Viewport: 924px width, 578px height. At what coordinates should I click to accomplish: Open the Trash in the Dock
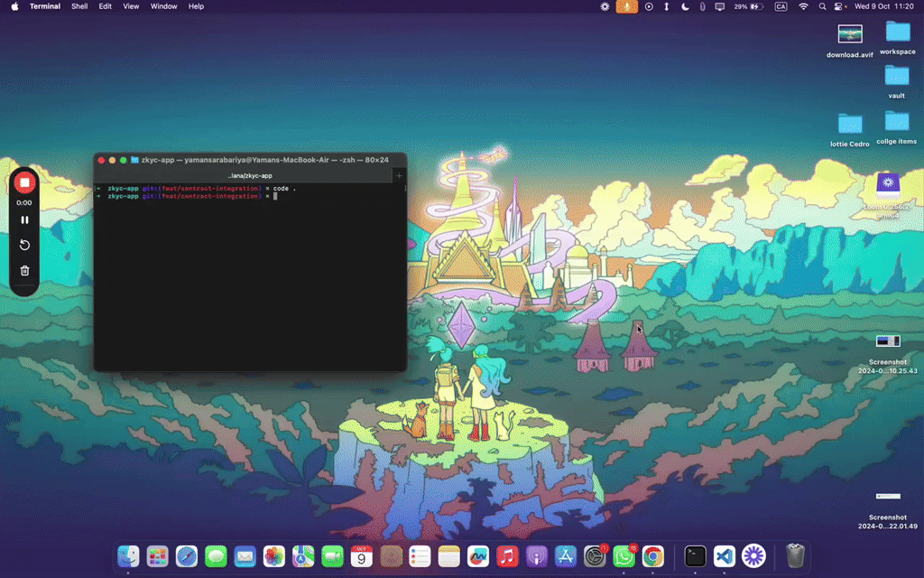(x=796, y=555)
